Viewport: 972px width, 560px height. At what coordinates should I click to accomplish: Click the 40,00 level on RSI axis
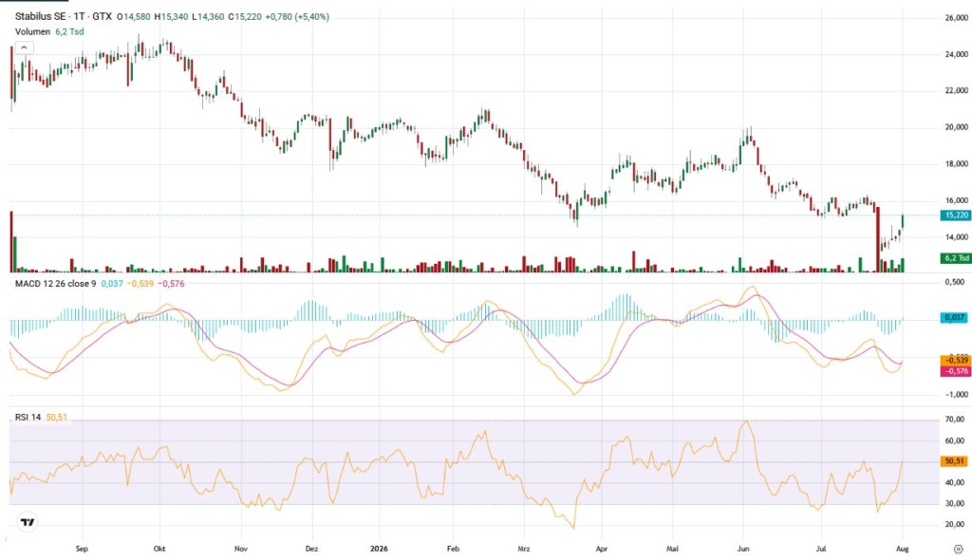point(955,482)
